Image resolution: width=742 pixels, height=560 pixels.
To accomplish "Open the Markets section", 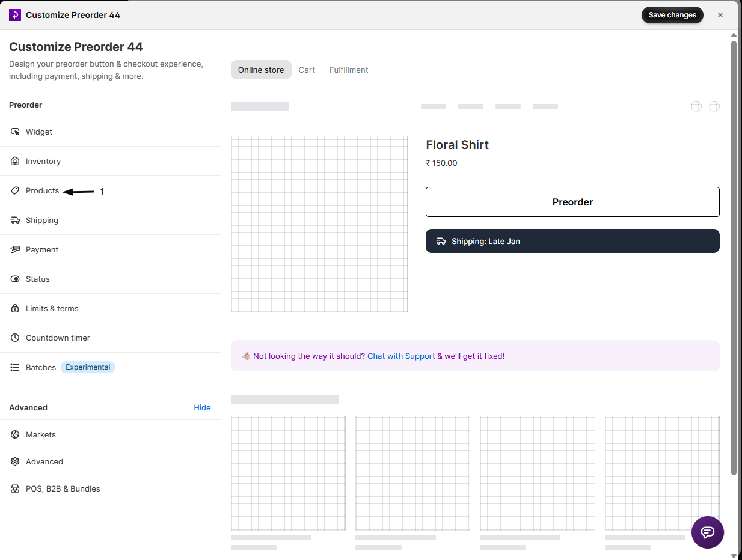I will pyautogui.click(x=111, y=434).
